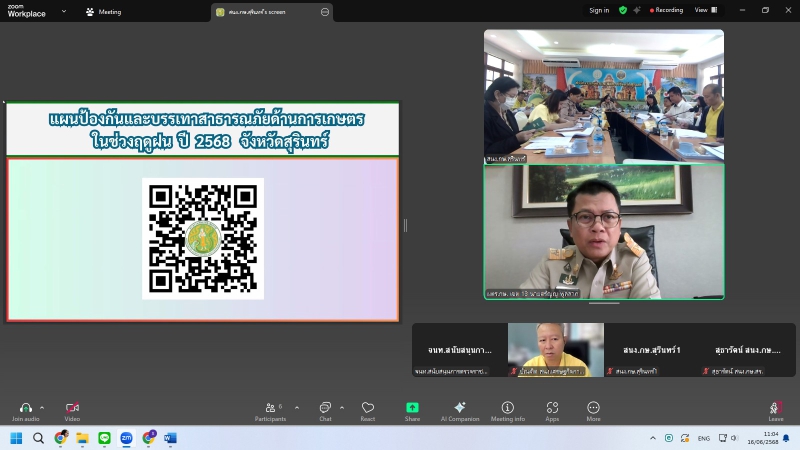Select the yellow-shirt participant thumbnail
This screenshot has height=450, width=800.
click(x=556, y=350)
